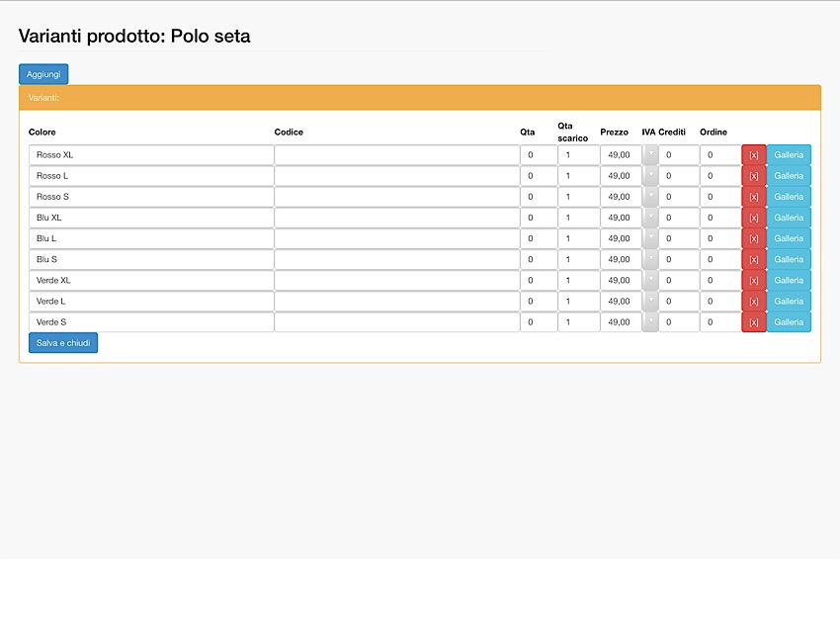Expand the IVA dropdown for Blu XL
This screenshot has height=630, width=840.
point(650,218)
